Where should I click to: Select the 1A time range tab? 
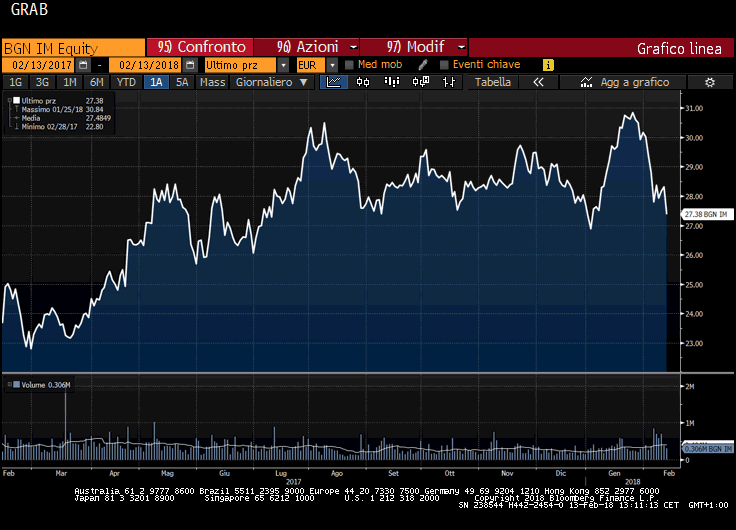[156, 82]
